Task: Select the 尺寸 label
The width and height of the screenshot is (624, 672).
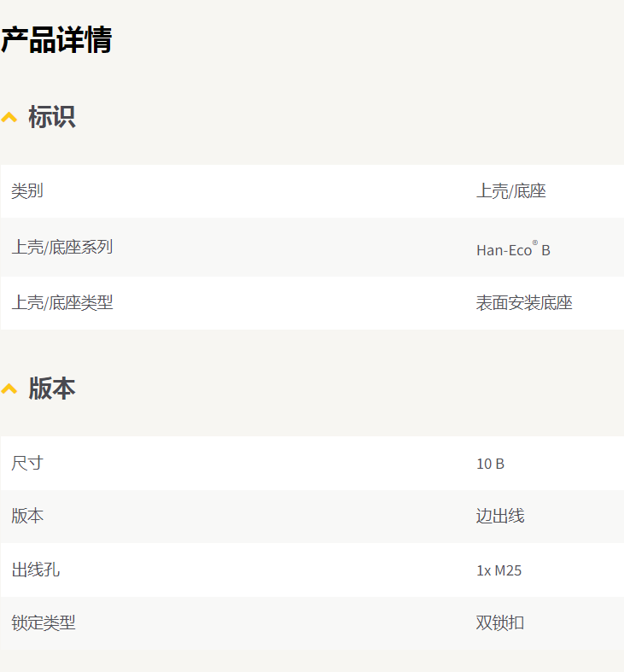Action: (x=27, y=464)
